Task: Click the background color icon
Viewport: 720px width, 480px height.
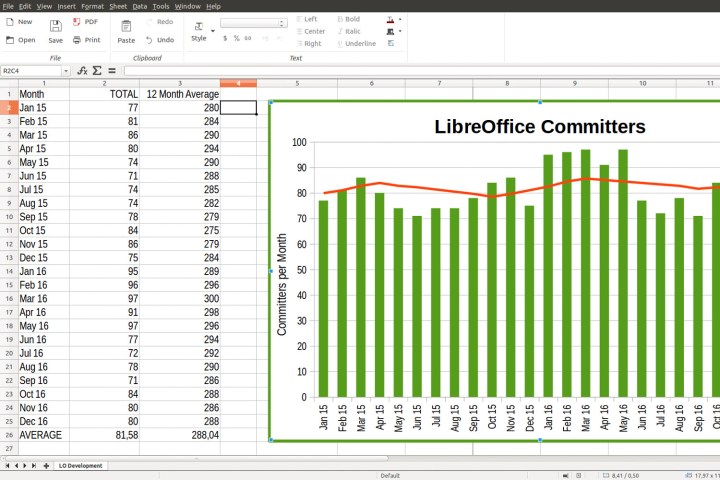Action: click(x=390, y=31)
